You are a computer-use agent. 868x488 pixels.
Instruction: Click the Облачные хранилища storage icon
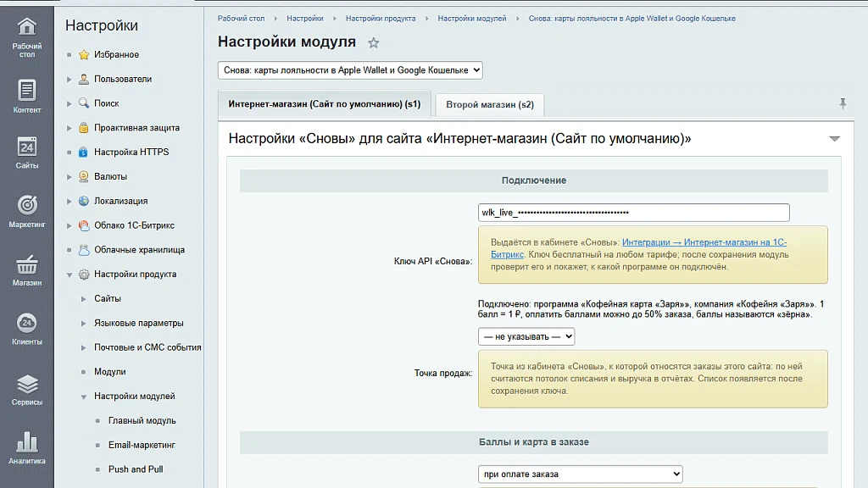(84, 250)
